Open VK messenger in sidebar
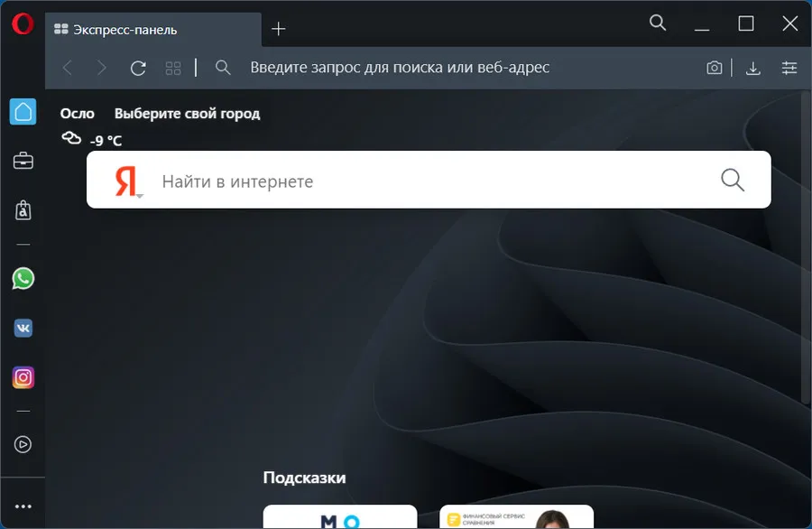Screen dimensions: 812x529 pyautogui.click(x=23, y=328)
